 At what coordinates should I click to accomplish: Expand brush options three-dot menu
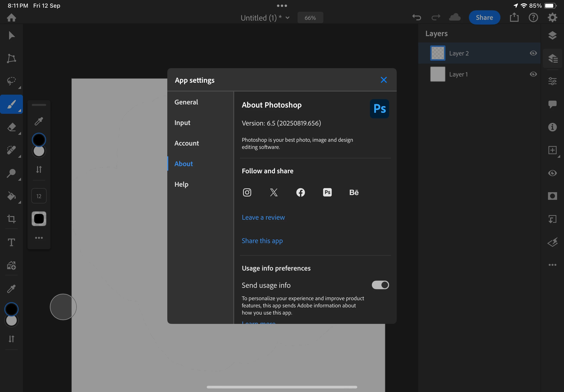[x=39, y=238]
